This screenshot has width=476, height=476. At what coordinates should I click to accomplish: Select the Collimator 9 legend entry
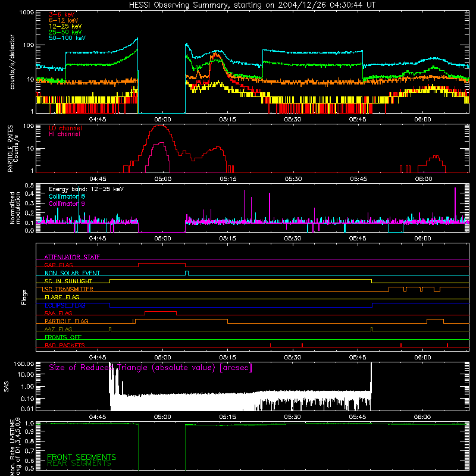(67, 203)
